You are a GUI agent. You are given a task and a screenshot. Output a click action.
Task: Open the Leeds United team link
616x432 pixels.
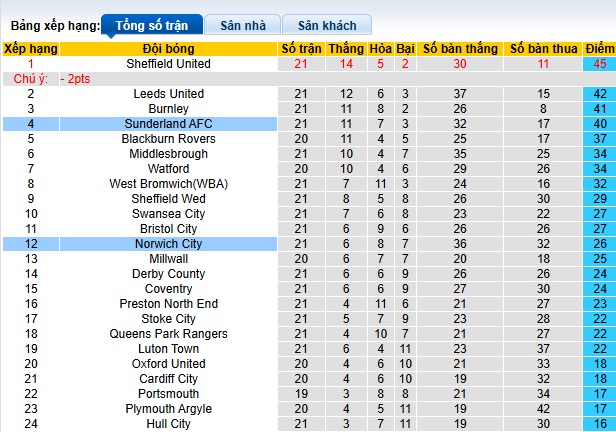point(169,94)
